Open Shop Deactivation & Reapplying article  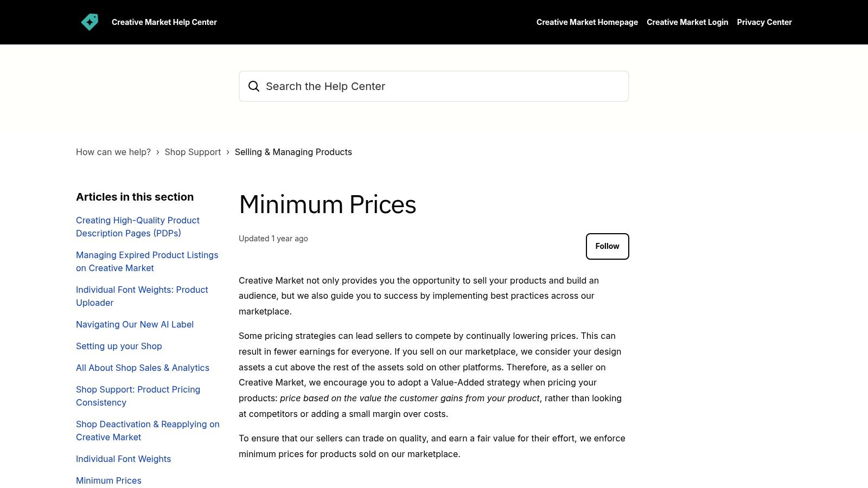(x=148, y=431)
